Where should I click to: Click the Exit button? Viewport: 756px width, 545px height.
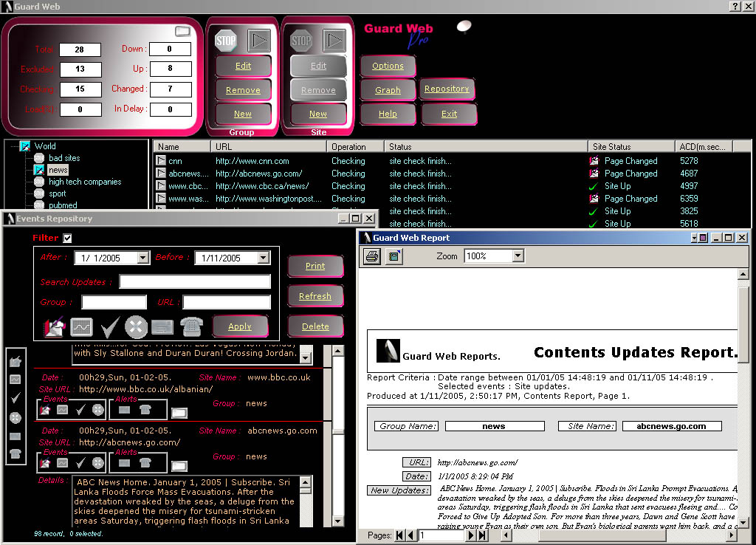tap(450, 114)
